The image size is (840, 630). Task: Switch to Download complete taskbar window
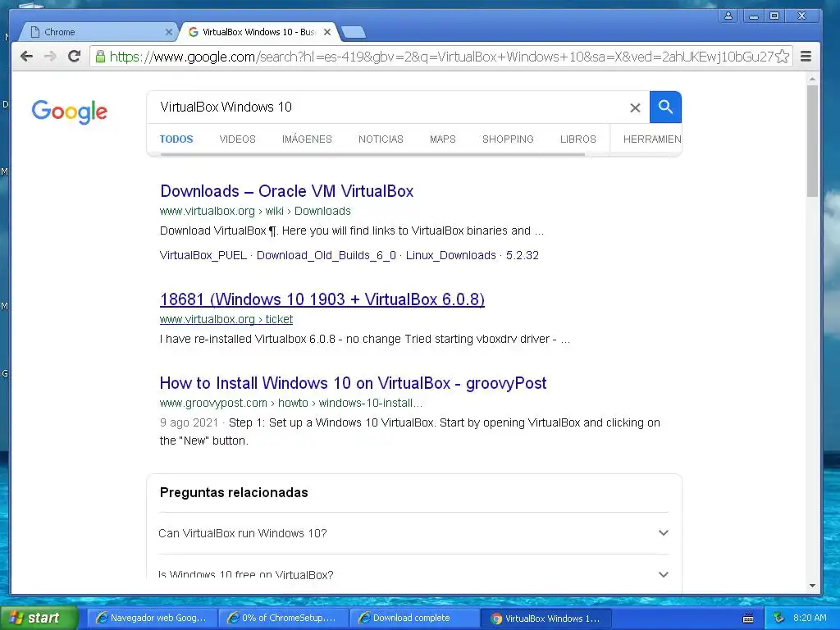pyautogui.click(x=414, y=618)
